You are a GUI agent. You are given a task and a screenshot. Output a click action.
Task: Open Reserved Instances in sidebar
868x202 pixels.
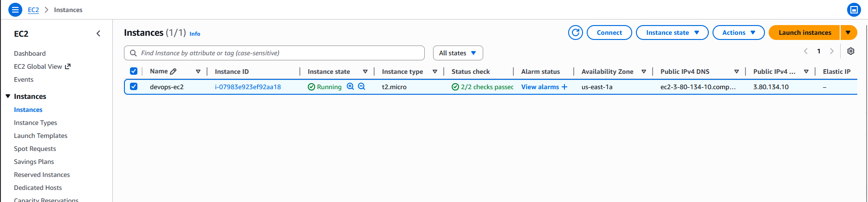click(x=42, y=175)
